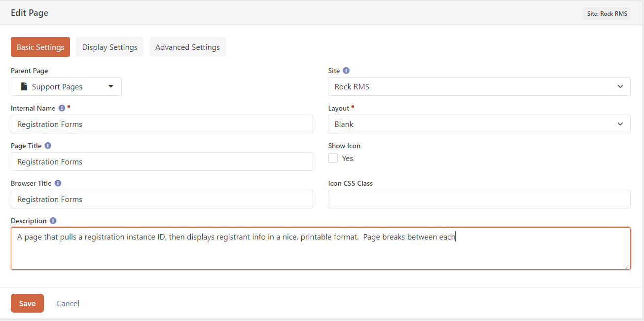The image size is (644, 321).
Task: Click the Site: Rock RMS badge
Action: [x=607, y=13]
